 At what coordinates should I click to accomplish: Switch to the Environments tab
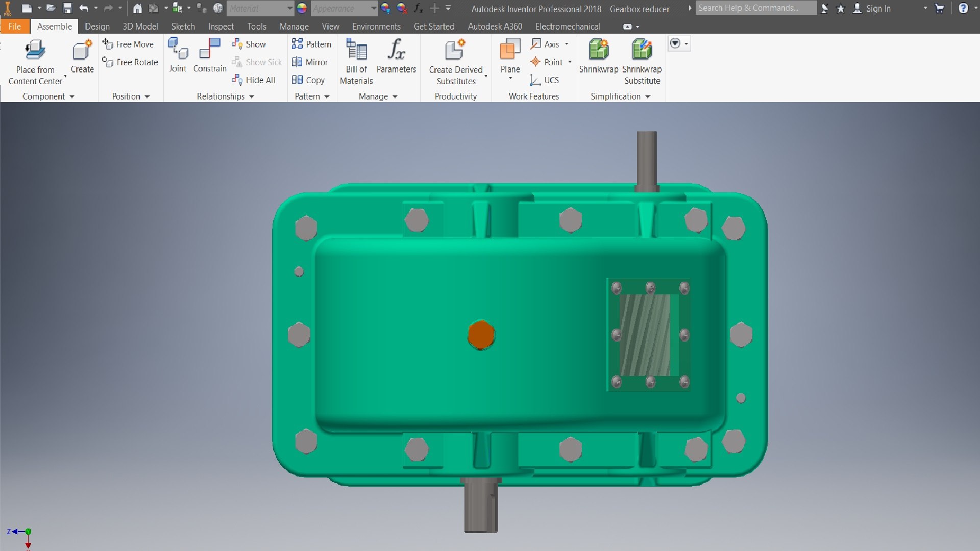click(376, 27)
